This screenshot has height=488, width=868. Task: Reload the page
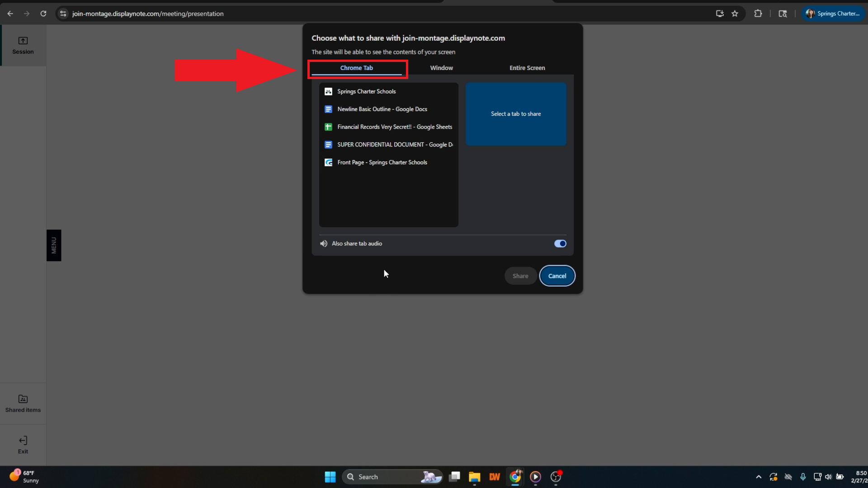pos(43,14)
